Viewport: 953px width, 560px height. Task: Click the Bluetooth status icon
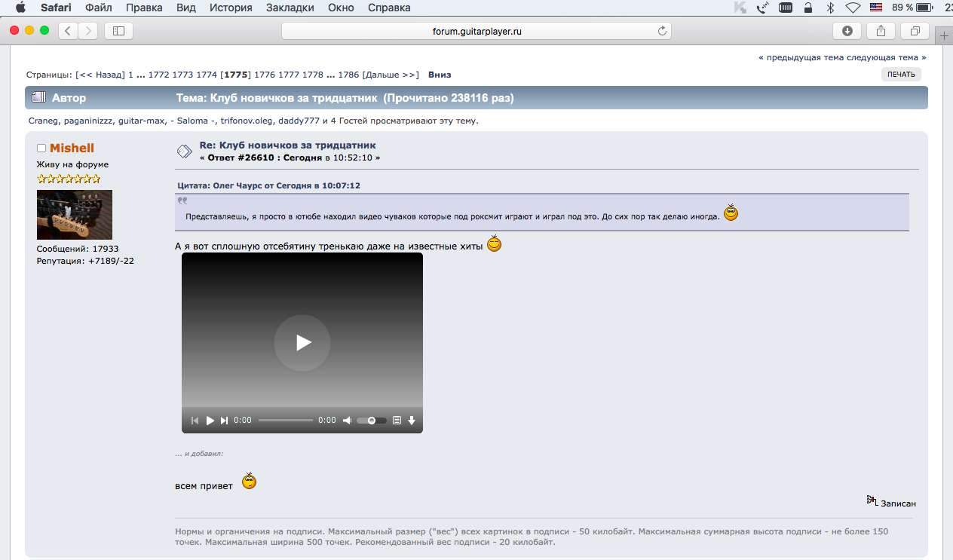pos(830,8)
